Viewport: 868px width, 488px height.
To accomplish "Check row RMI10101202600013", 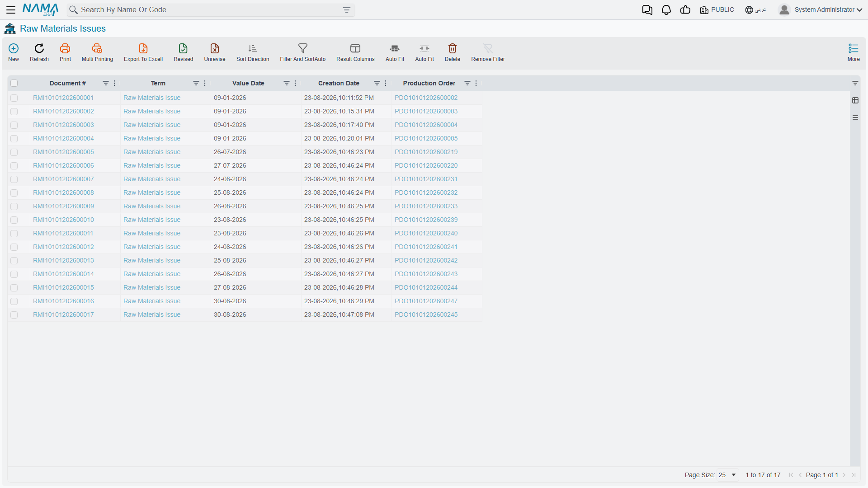I will (14, 261).
